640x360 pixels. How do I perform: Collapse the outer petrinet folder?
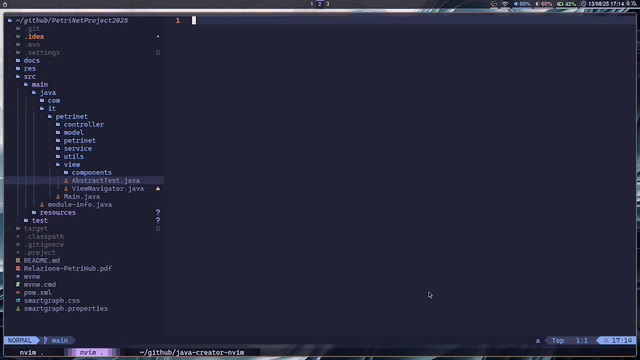click(71, 116)
